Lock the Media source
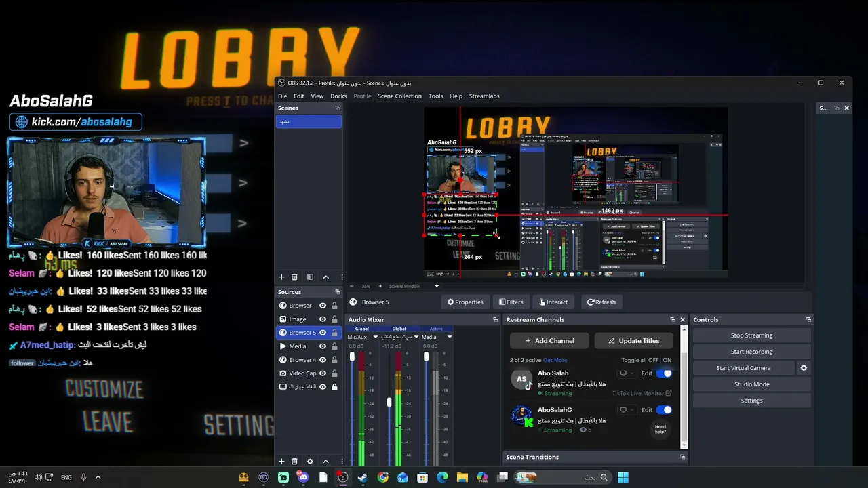The image size is (868, 488). [334, 346]
